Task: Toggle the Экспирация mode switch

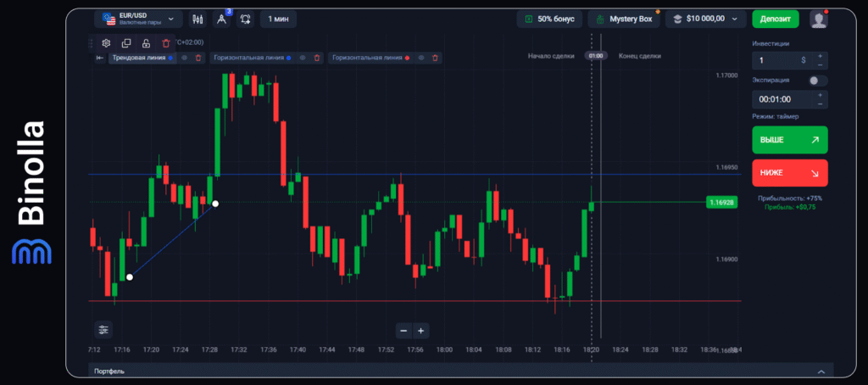Action: pos(817,81)
